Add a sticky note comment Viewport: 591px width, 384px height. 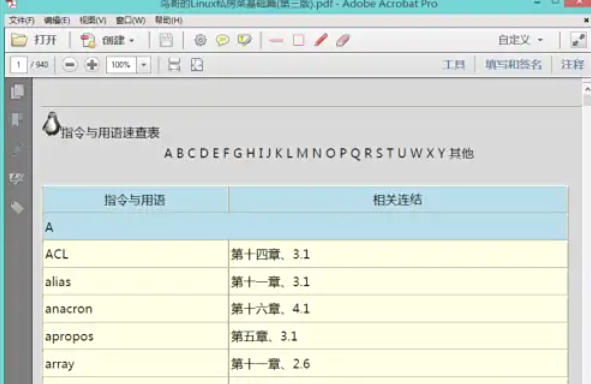coord(222,40)
